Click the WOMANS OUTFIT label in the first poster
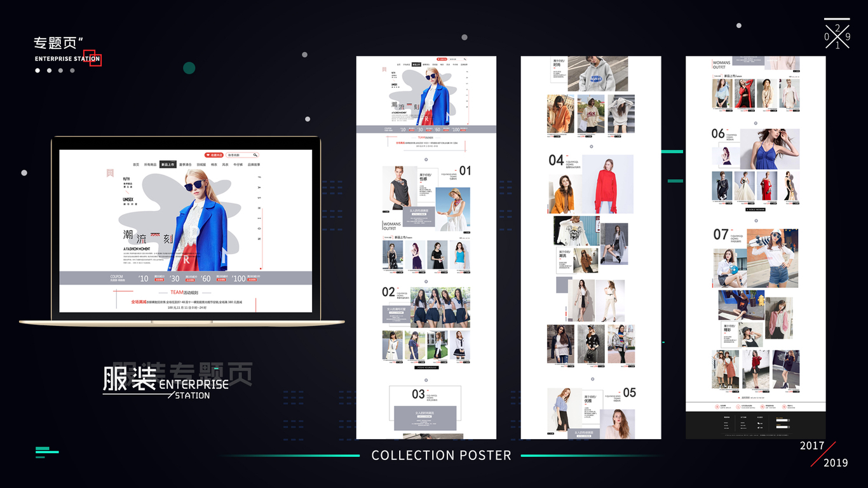This screenshot has width=868, height=488. coord(393,226)
